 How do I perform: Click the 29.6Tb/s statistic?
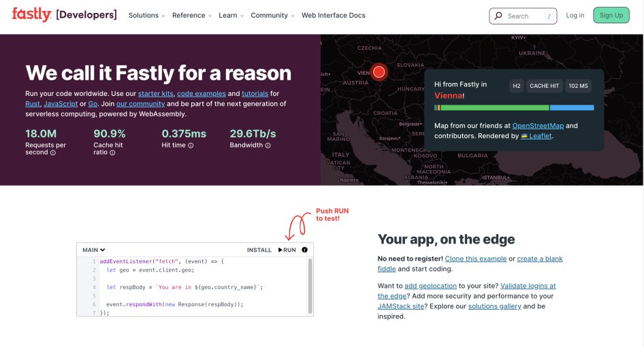pos(253,134)
